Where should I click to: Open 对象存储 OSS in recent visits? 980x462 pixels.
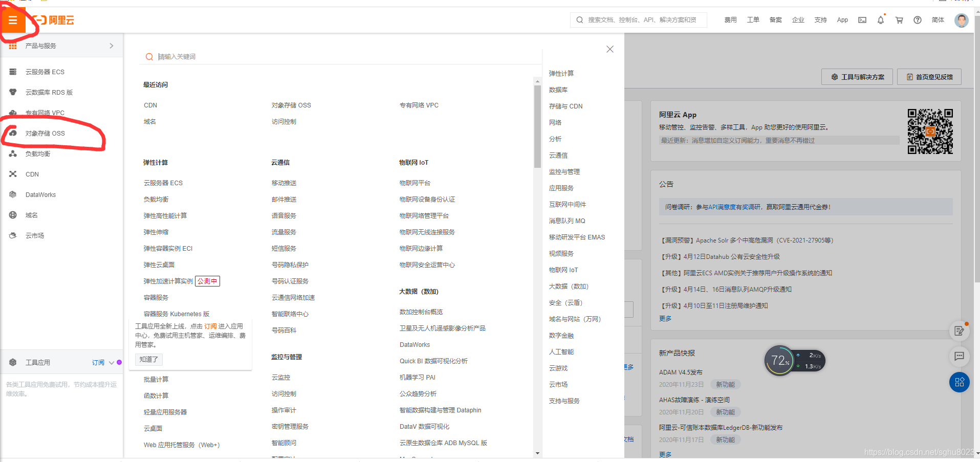291,105
